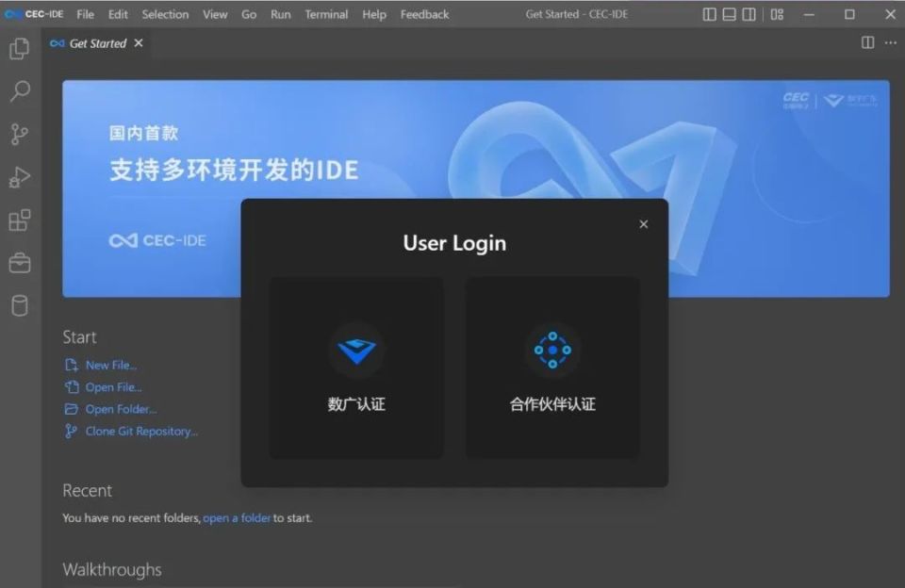
Task: Split the editor to the right
Action: tap(867, 42)
